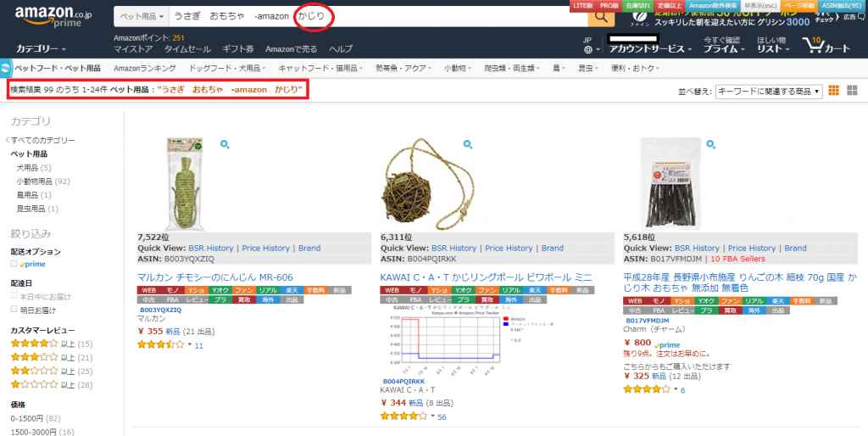
Task: Click FBA tag under マルカン carrot product
Action: pyautogui.click(x=173, y=299)
